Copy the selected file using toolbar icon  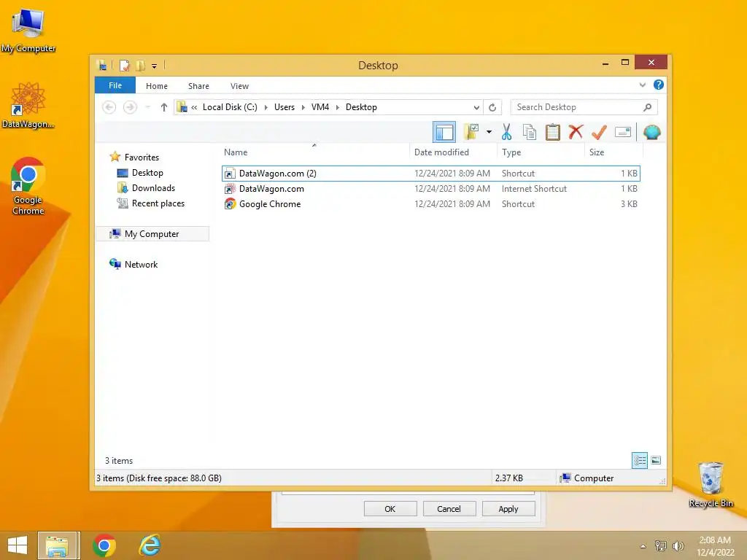pos(530,132)
